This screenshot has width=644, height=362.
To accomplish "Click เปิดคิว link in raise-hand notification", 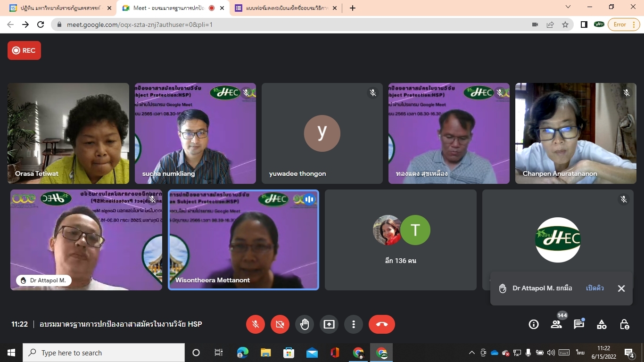I will (x=594, y=288).
